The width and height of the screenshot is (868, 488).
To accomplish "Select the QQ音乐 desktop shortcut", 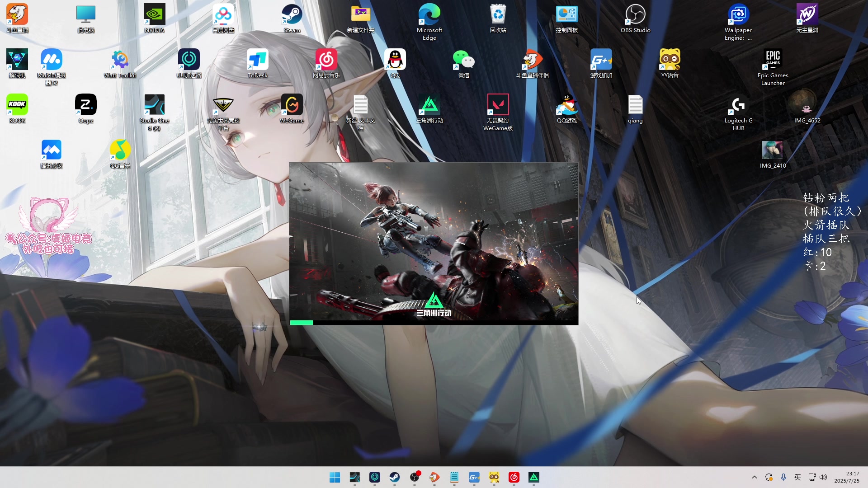I will pos(120,154).
